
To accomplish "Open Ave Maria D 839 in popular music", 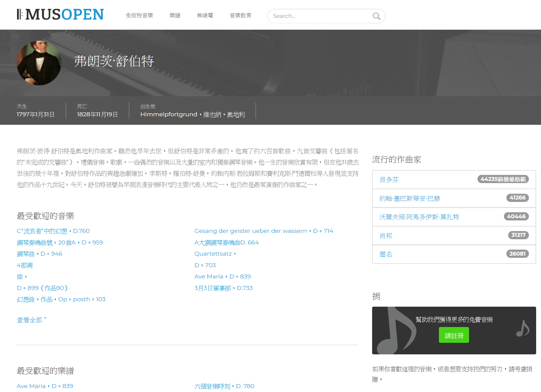I will pyautogui.click(x=223, y=277).
